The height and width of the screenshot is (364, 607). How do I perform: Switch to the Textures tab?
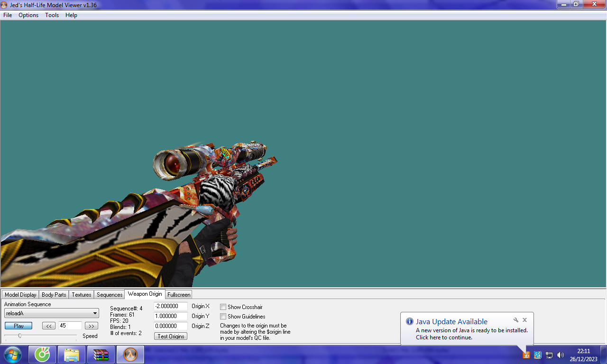(81, 295)
